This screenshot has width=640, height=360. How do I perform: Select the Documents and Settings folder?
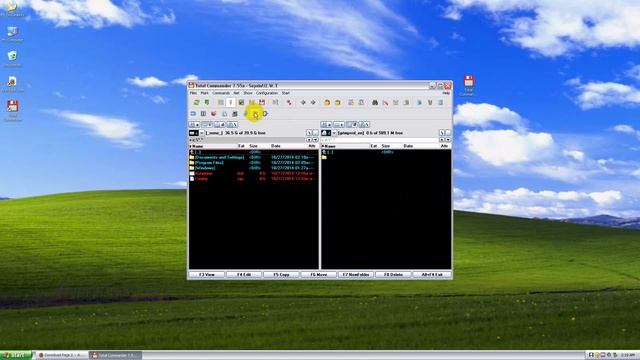pos(253,157)
